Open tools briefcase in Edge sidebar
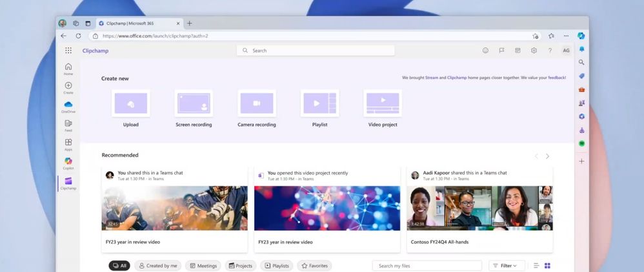Screen dimensions: 644x272 point(581,90)
